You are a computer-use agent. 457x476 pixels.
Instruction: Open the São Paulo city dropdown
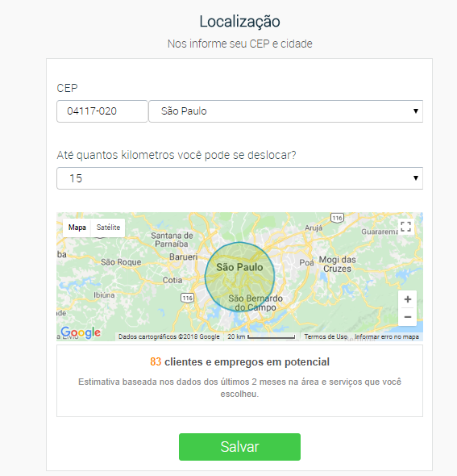(x=285, y=111)
